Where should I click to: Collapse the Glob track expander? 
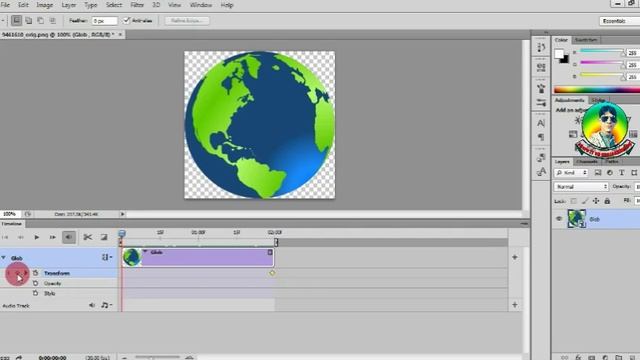click(x=4, y=258)
